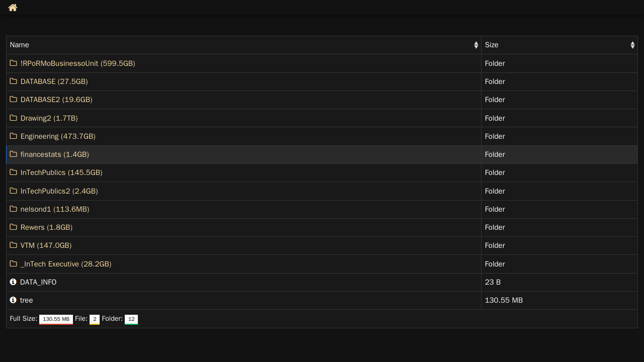The image size is (644, 362).
Task: Open the DATABASE (27.5GB) folder
Action: tap(54, 81)
